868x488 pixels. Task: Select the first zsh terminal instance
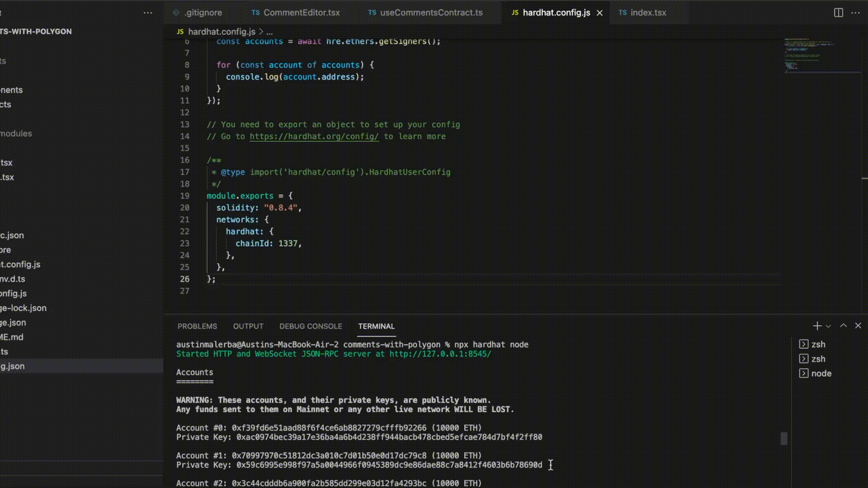pos(818,344)
